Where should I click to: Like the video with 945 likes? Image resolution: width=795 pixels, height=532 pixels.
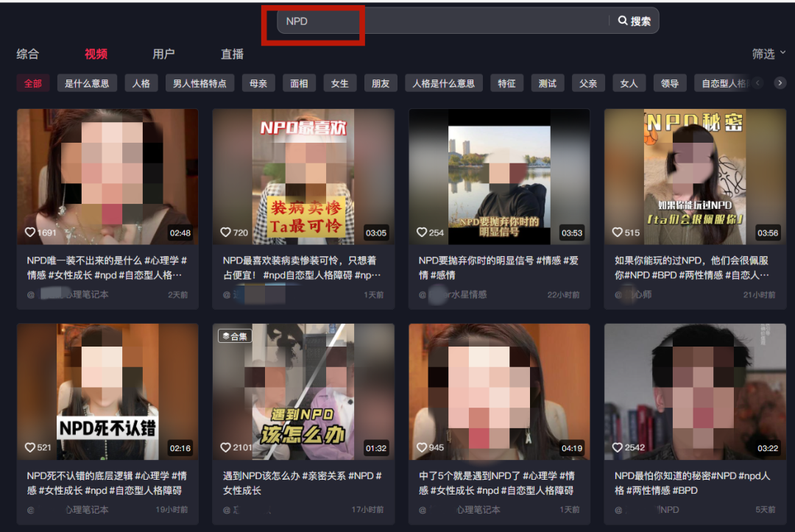pos(421,447)
